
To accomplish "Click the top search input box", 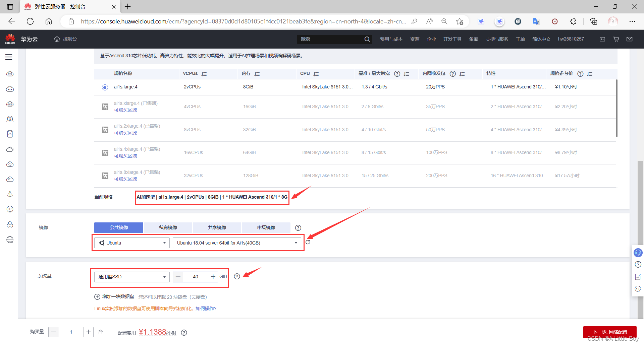I will click(330, 39).
